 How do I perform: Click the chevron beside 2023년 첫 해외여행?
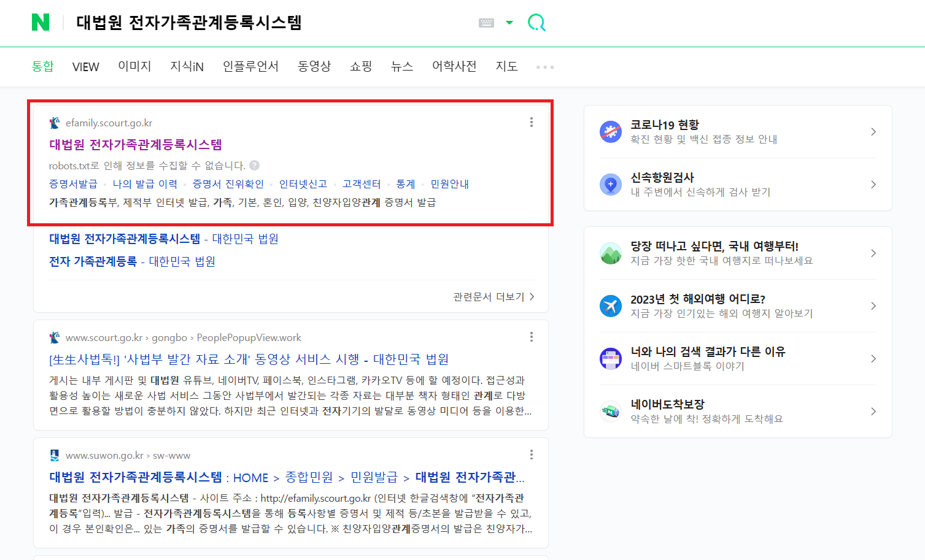coord(873,306)
